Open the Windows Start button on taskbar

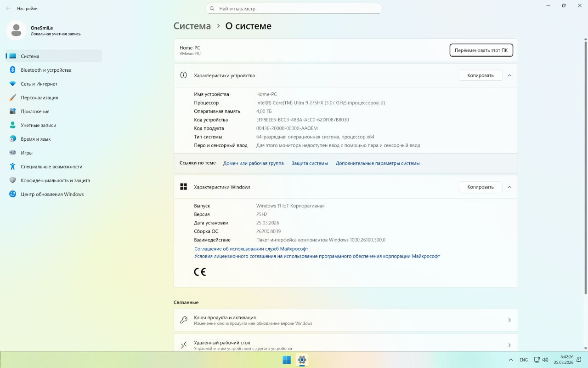click(x=287, y=360)
